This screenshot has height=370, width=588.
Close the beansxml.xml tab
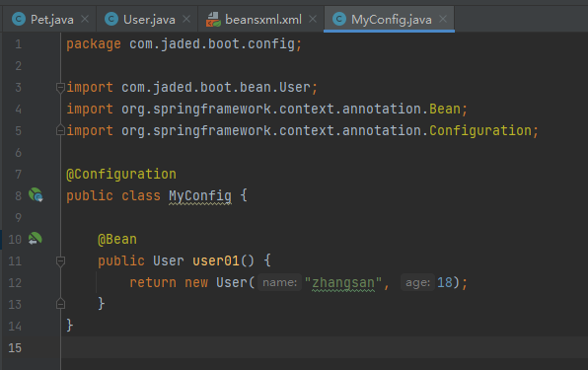(313, 19)
